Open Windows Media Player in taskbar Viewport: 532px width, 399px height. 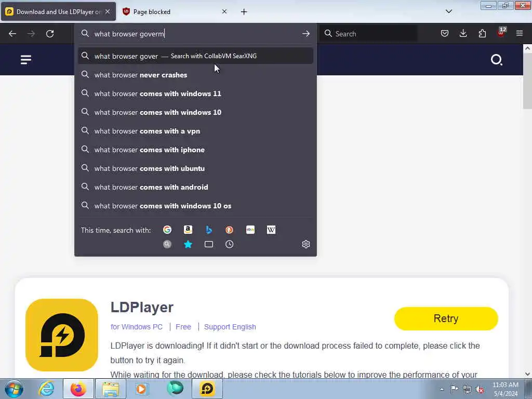click(x=141, y=389)
